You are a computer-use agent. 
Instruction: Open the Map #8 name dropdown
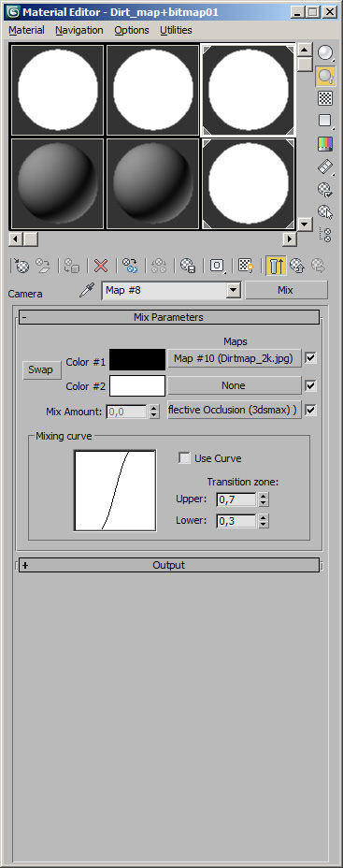(x=234, y=290)
